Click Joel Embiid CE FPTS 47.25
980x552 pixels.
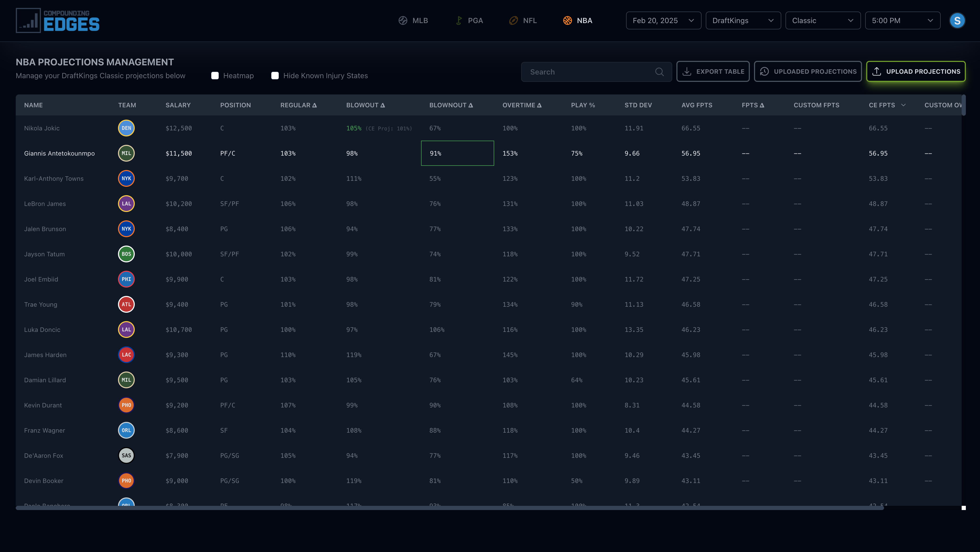[878, 279]
